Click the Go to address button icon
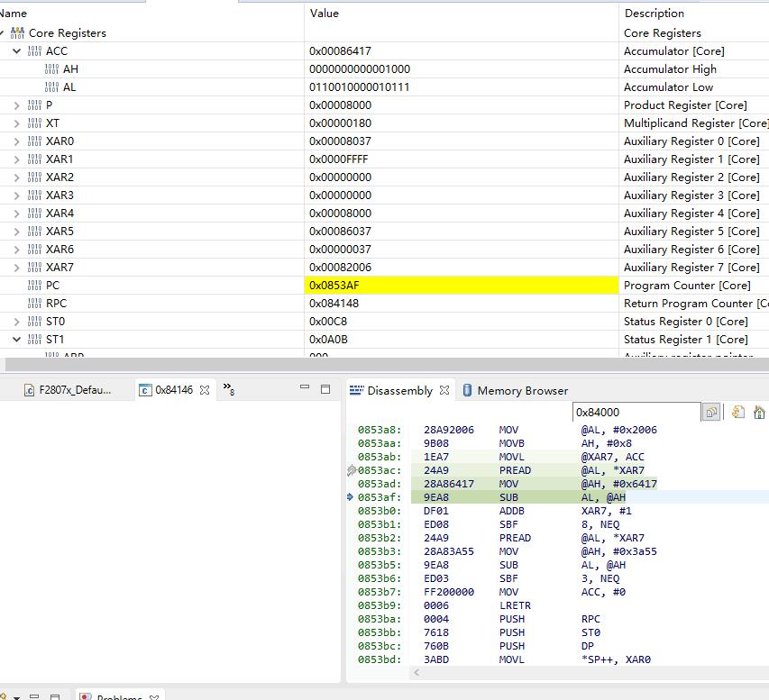This screenshot has height=700, width=769. coord(711,413)
